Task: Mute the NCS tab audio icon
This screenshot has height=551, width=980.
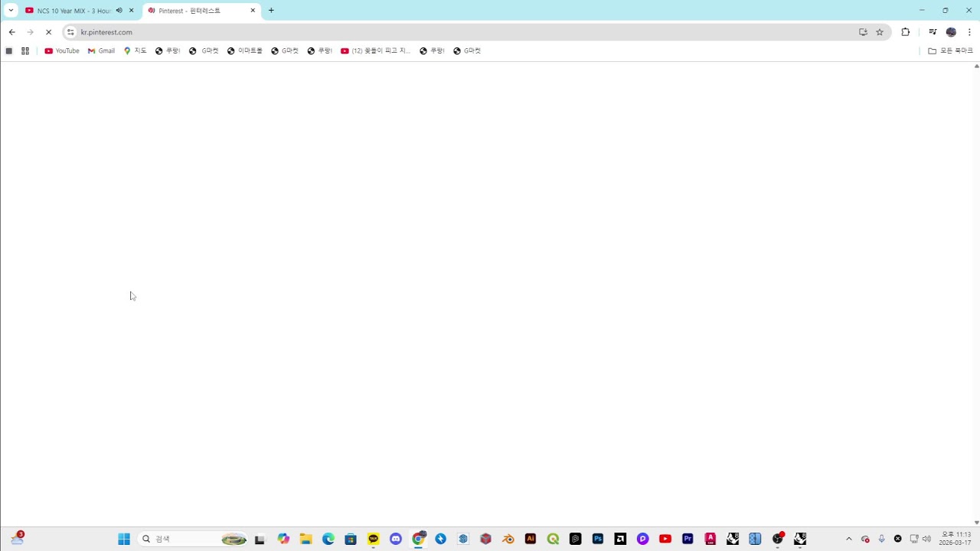Action: 119,11
